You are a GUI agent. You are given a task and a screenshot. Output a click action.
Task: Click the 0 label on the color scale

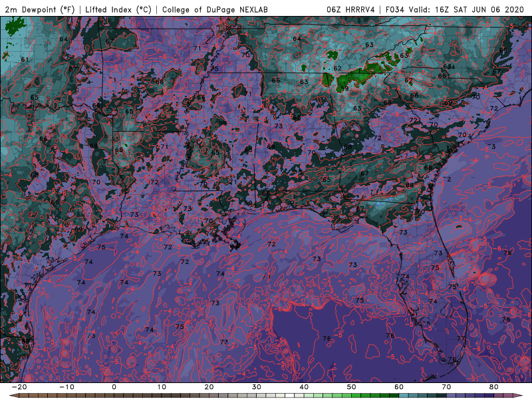[x=114, y=387]
